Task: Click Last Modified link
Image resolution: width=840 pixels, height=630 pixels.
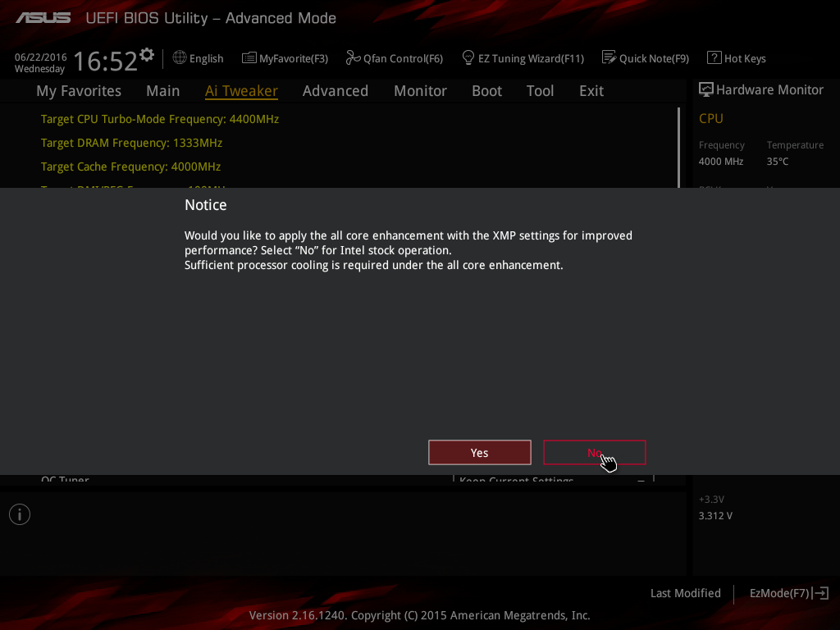Action: 685,594
